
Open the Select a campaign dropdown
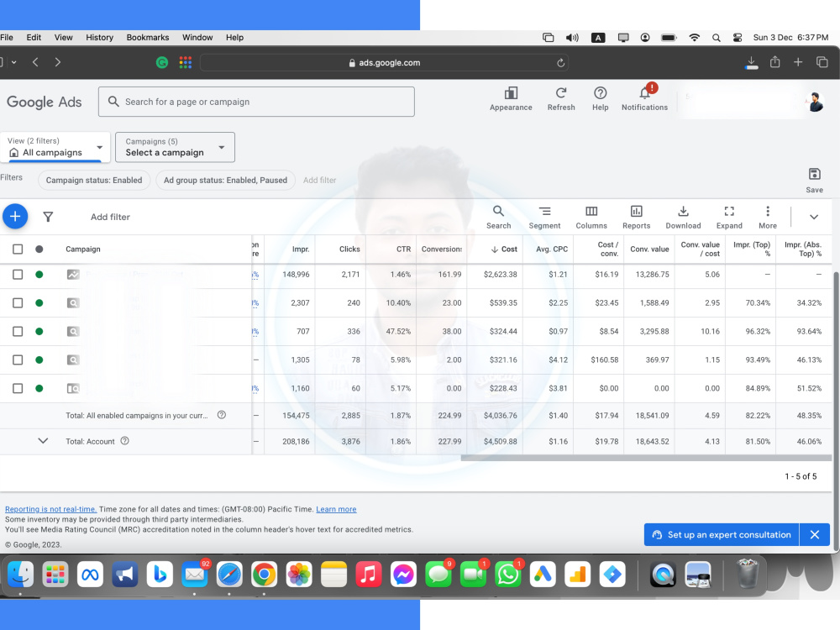point(175,147)
